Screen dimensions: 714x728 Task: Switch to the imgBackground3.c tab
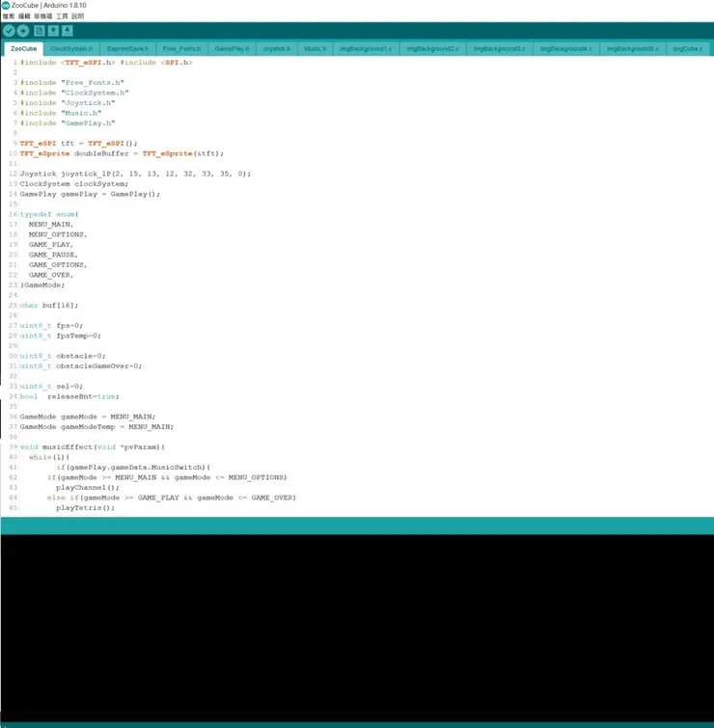point(500,49)
